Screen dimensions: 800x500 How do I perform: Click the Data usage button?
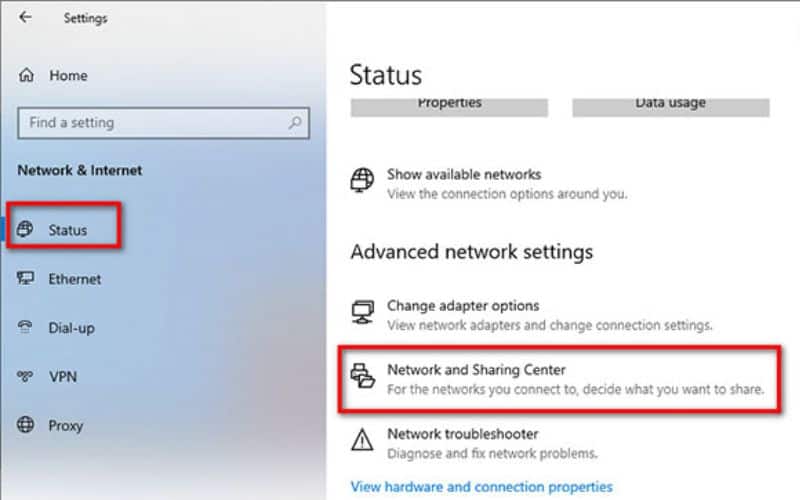point(671,107)
